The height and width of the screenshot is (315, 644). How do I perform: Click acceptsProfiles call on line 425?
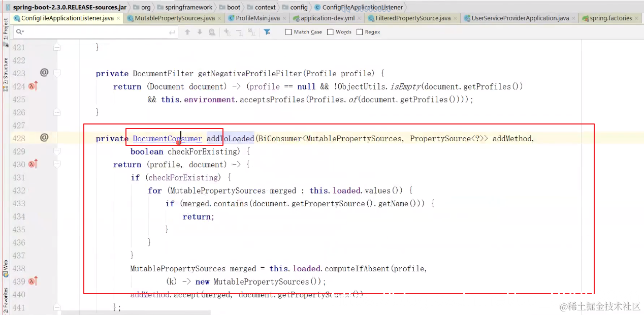271,100
